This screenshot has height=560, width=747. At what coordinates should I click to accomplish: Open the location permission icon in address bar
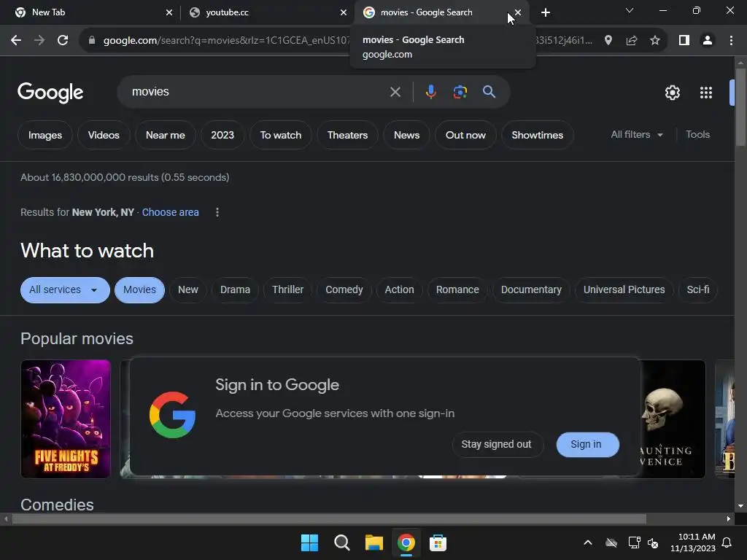tap(608, 41)
